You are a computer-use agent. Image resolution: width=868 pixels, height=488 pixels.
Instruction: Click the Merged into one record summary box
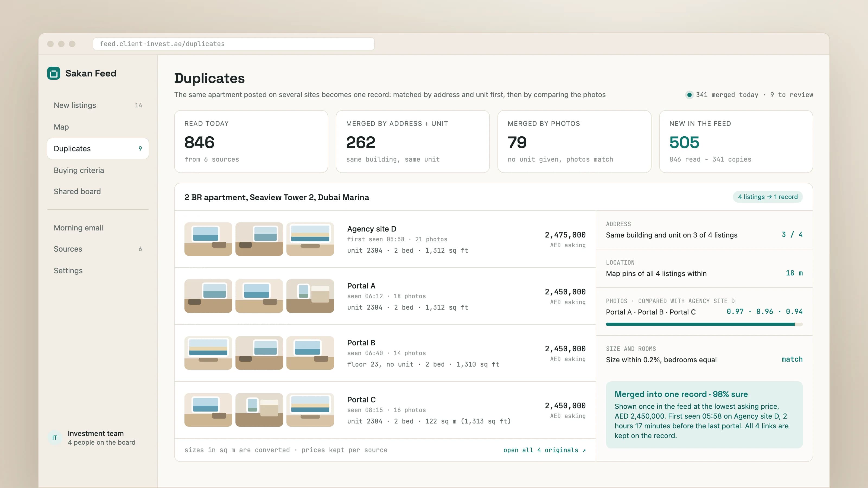point(704,415)
